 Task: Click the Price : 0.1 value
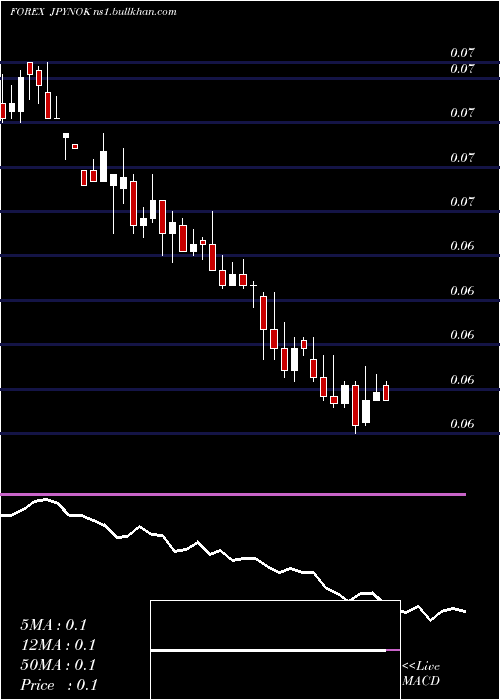point(59,685)
